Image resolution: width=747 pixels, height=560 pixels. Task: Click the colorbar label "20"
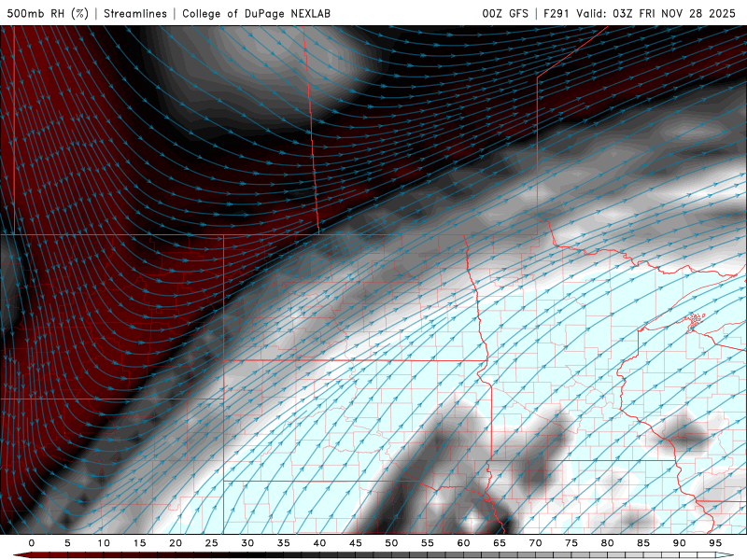click(176, 543)
